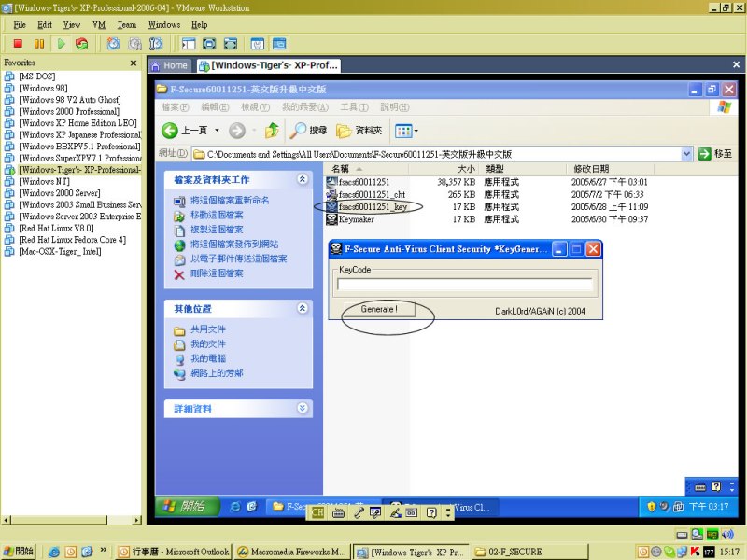Toggle the 資料夾 folders pane button
747x560 pixels.
point(359,131)
